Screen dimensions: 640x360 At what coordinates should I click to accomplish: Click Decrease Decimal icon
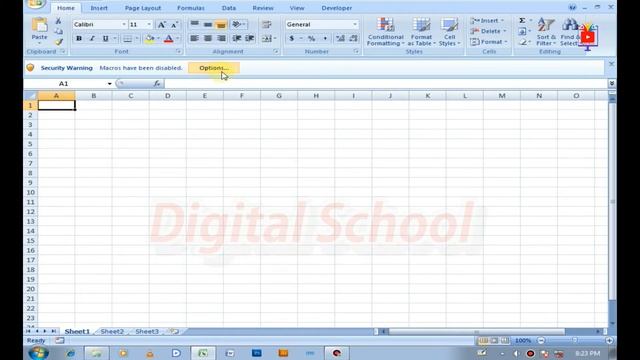353,38
